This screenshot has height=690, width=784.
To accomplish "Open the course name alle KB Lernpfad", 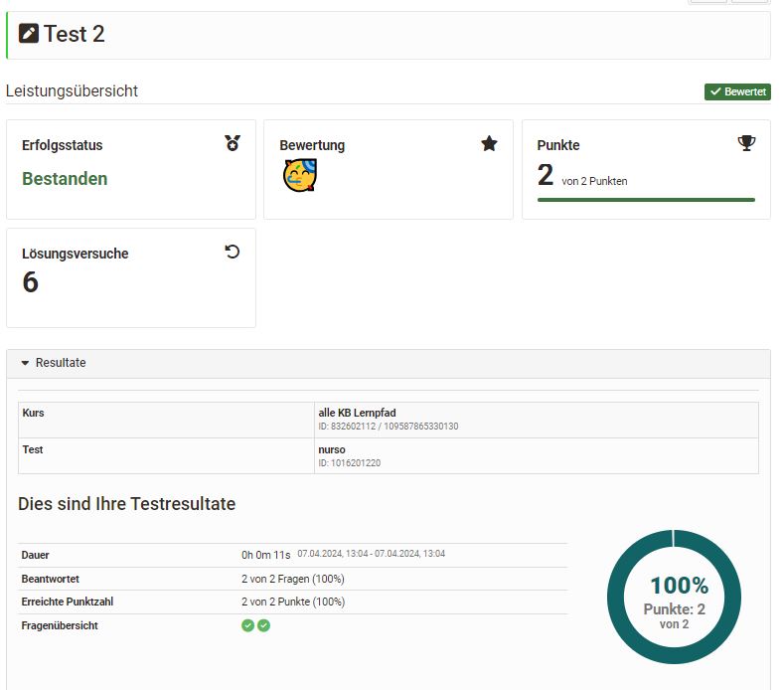I will pyautogui.click(x=357, y=413).
